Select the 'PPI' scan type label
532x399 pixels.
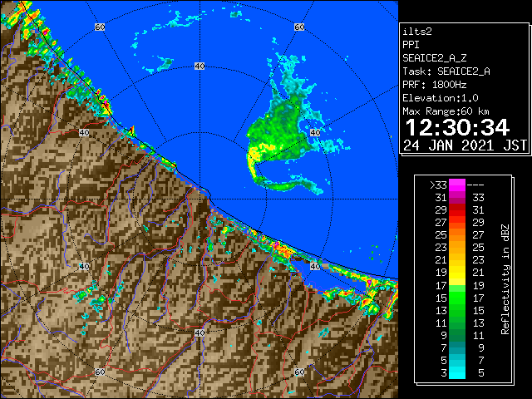(411, 45)
